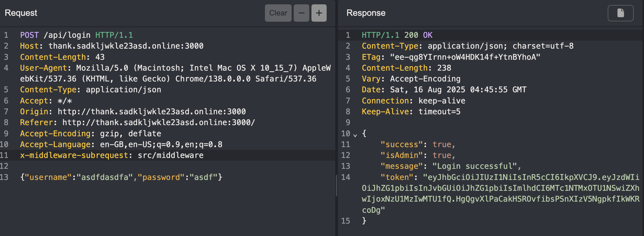
Task: Click the response Content-Length 238 line
Action: 407,68
